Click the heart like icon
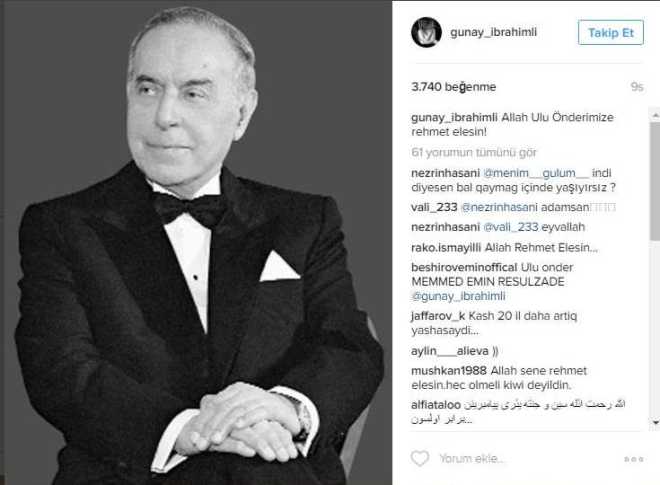The width and height of the screenshot is (660, 485). pos(420,458)
